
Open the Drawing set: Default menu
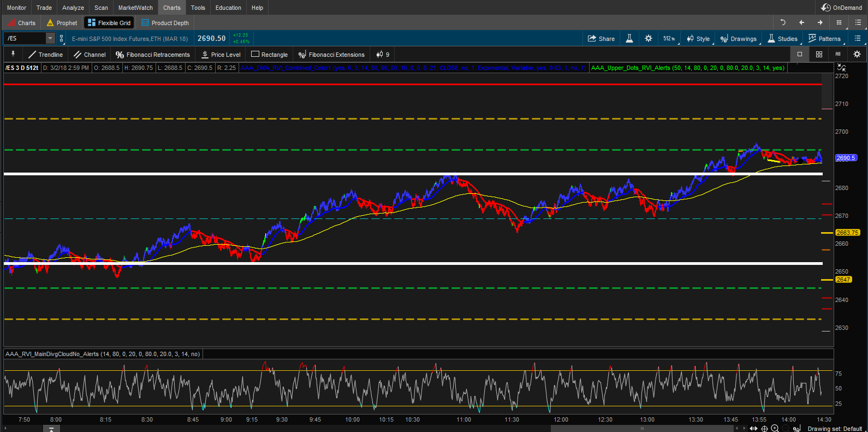[835, 429]
